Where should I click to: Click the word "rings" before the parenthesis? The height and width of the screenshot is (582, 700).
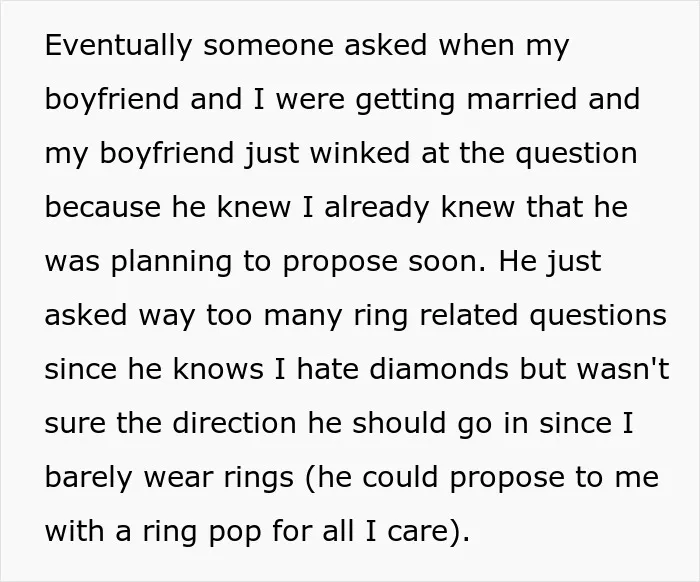pos(258,478)
